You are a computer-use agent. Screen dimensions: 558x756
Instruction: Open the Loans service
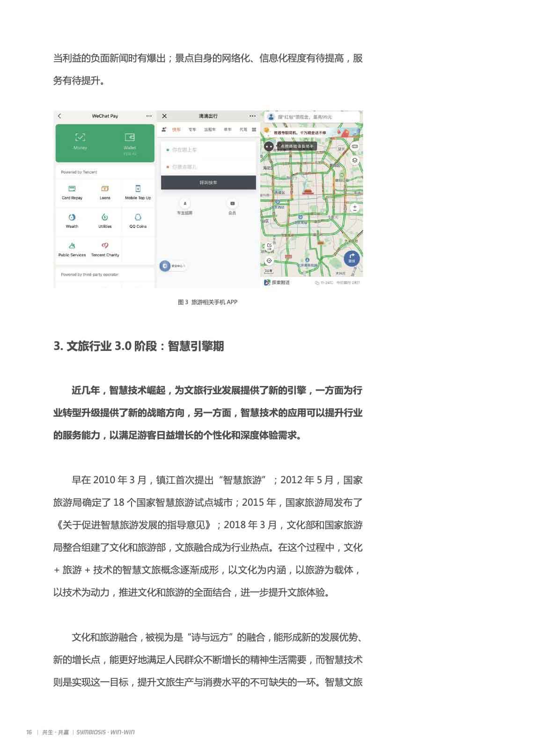[105, 189]
